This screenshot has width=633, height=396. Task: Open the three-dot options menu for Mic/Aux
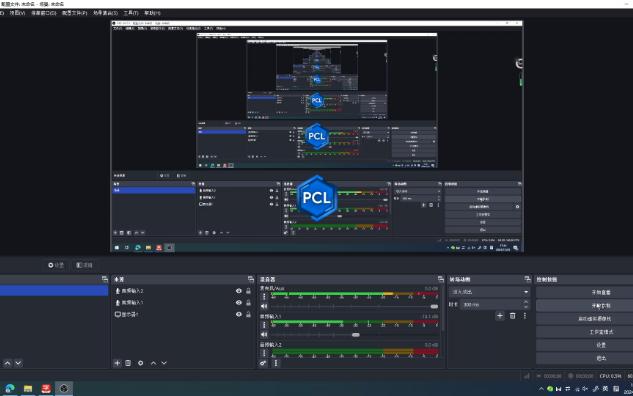(264, 297)
